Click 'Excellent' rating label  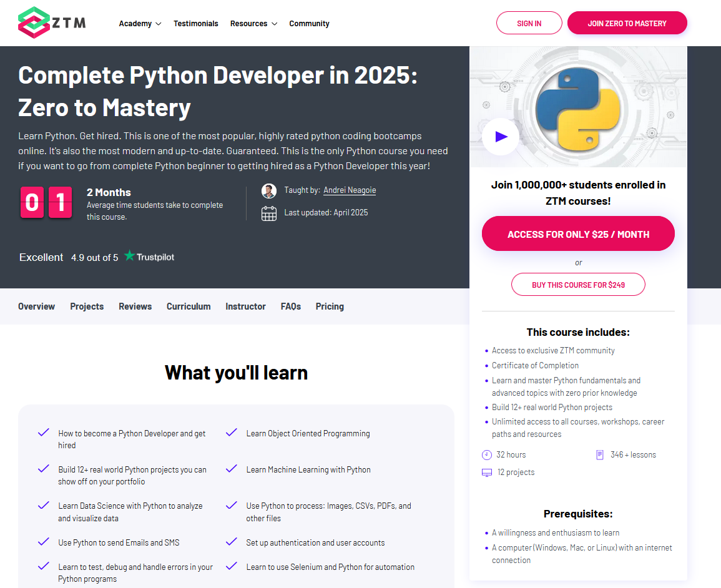click(x=41, y=257)
